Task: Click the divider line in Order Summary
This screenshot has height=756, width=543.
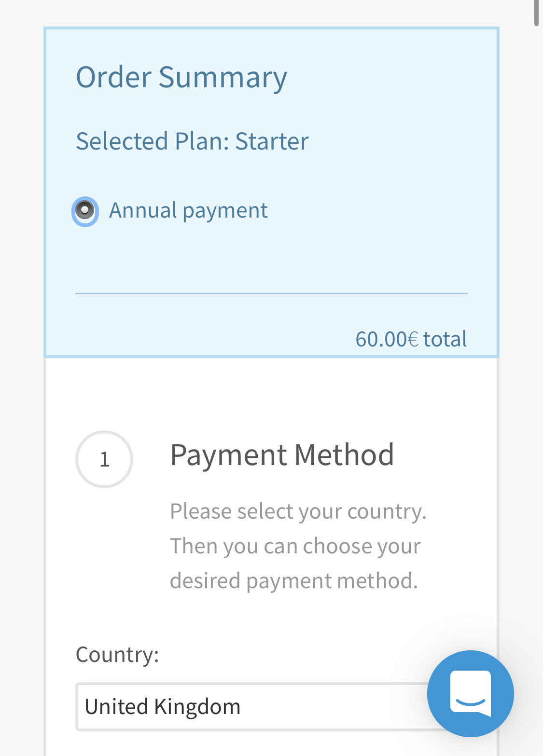Action: click(x=271, y=293)
